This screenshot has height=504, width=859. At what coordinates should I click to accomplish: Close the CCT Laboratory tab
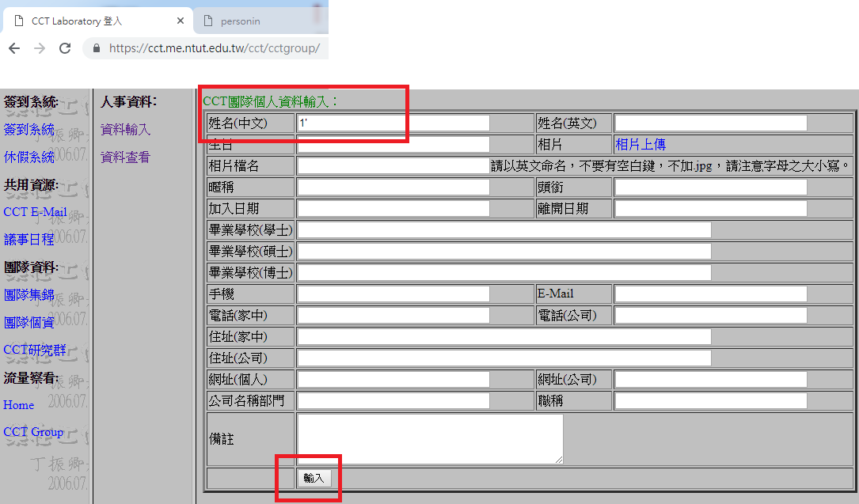[181, 21]
